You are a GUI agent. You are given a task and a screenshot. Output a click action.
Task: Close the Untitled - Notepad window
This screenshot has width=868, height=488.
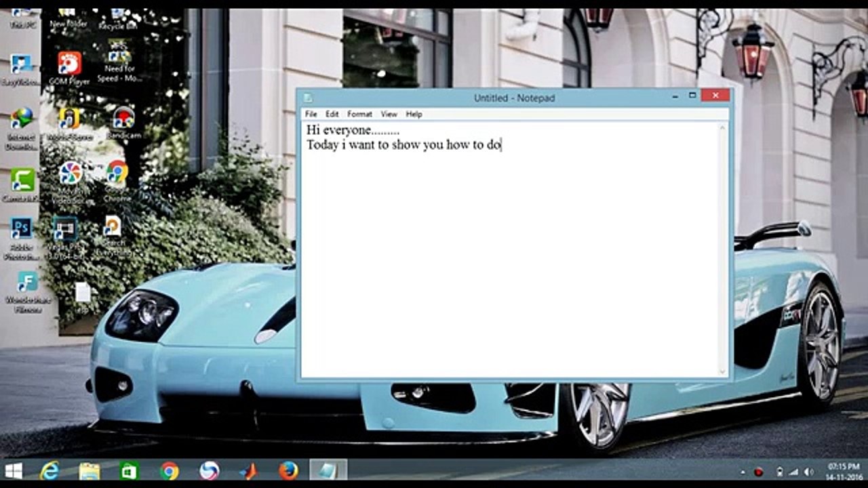[x=715, y=96]
